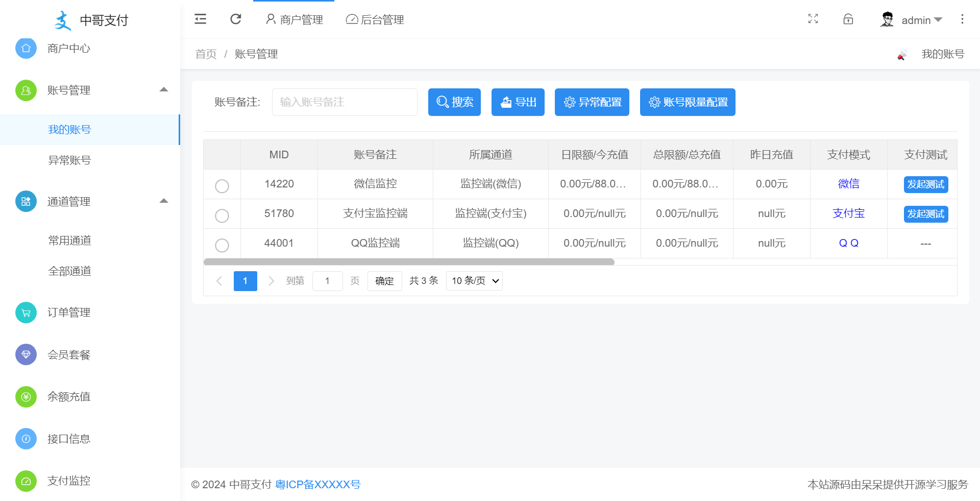Click the table horizontal scrollbar
This screenshot has height=501, width=980.
(x=408, y=262)
